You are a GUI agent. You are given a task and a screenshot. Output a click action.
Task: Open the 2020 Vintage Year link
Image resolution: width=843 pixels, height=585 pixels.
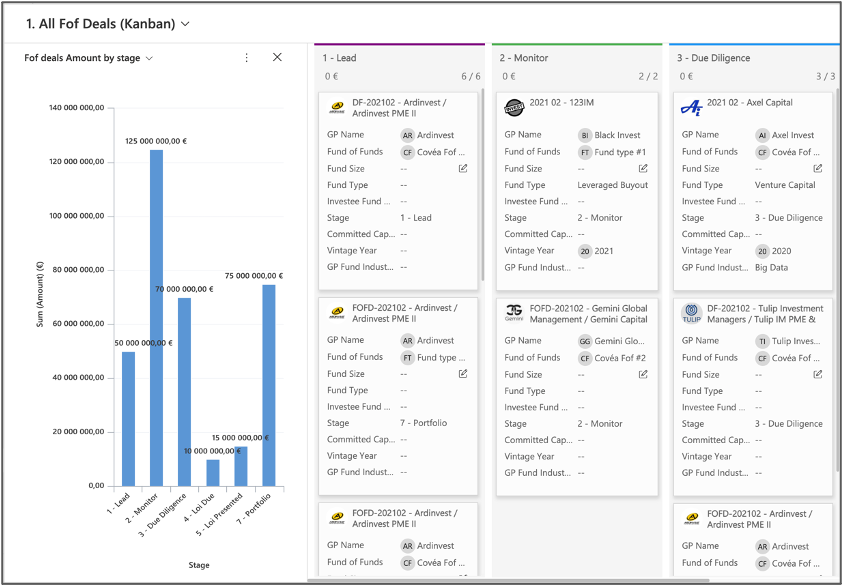[781, 251]
